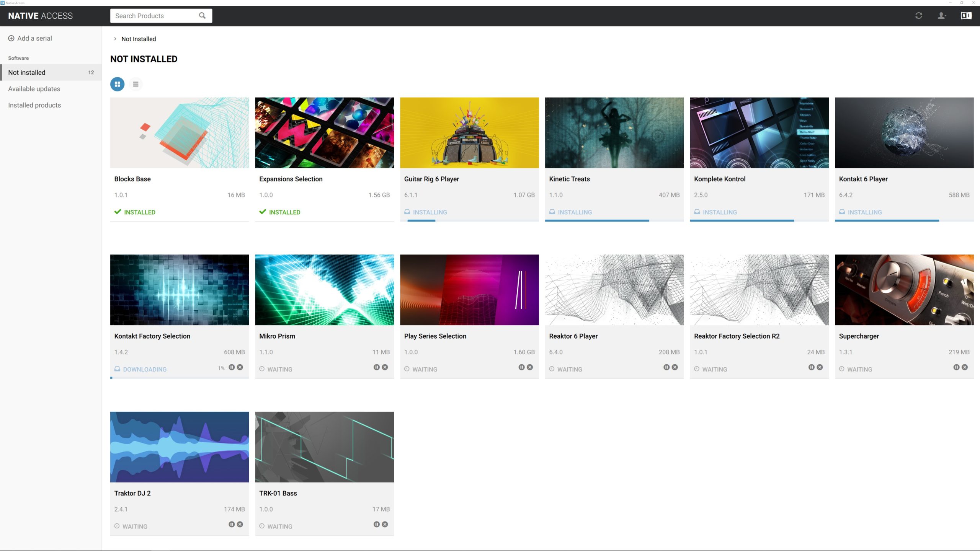This screenshot has width=980, height=551.
Task: Open the user account icon menu
Action: (x=941, y=16)
